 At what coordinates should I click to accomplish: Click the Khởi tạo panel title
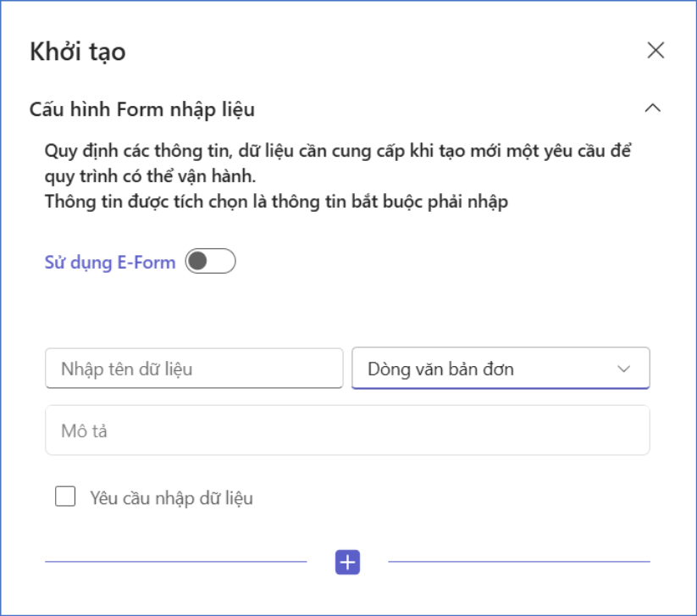coord(78,52)
